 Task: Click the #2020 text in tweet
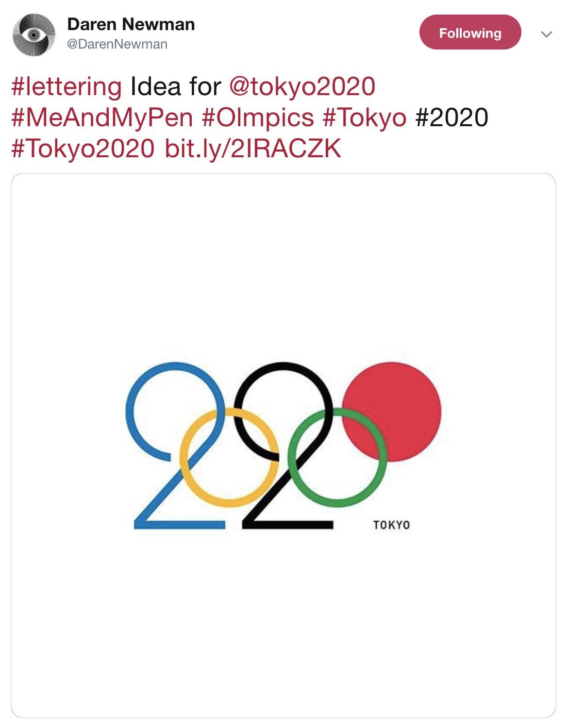coord(452,117)
